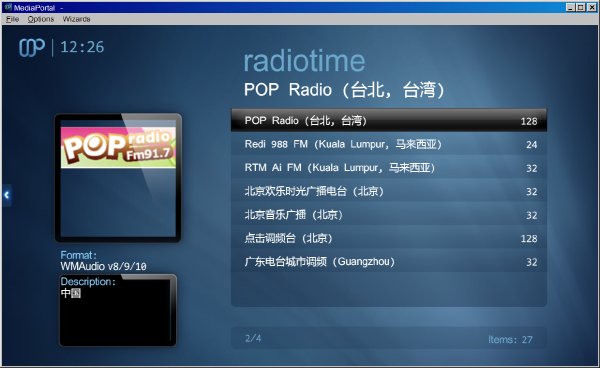Open the Options menu
This screenshot has height=368, width=600.
41,19
